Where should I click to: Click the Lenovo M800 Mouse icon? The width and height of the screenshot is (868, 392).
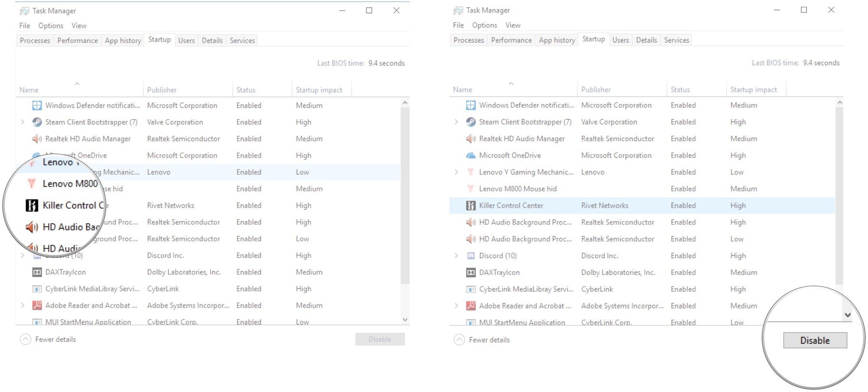click(x=471, y=188)
